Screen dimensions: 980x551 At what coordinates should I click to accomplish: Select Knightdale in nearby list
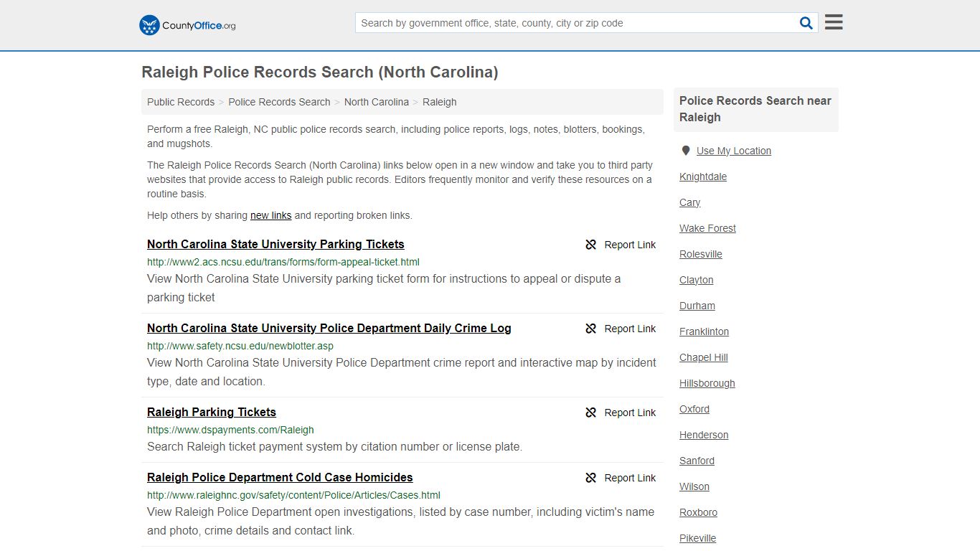(x=703, y=176)
